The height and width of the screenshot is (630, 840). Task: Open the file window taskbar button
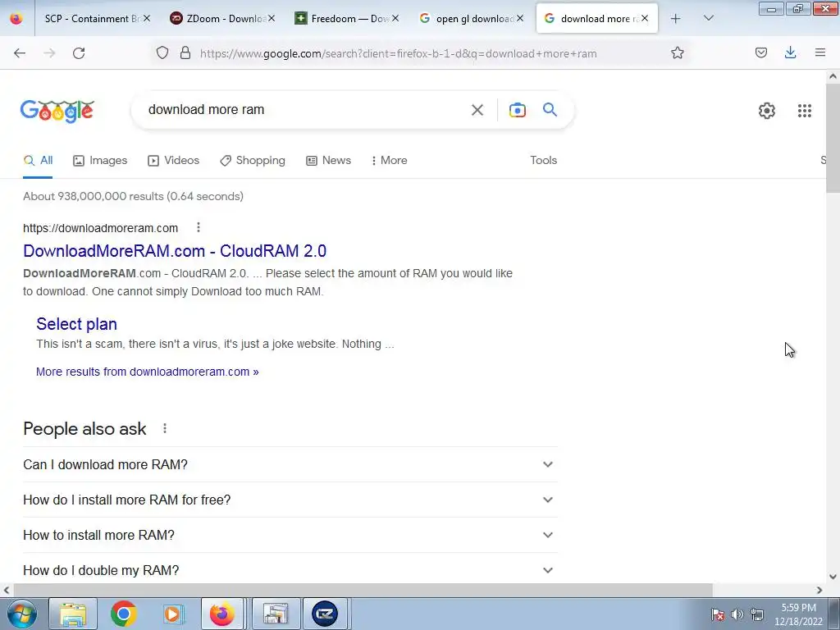pos(276,614)
